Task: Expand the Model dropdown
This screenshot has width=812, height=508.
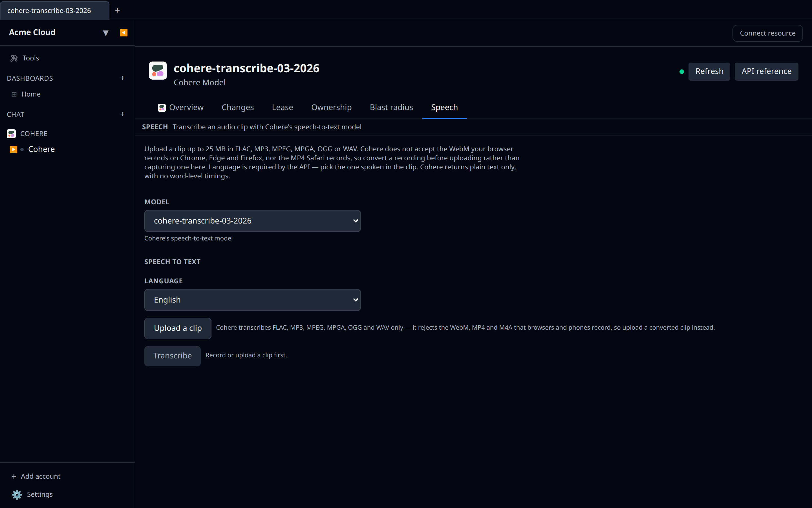Action: [252, 221]
